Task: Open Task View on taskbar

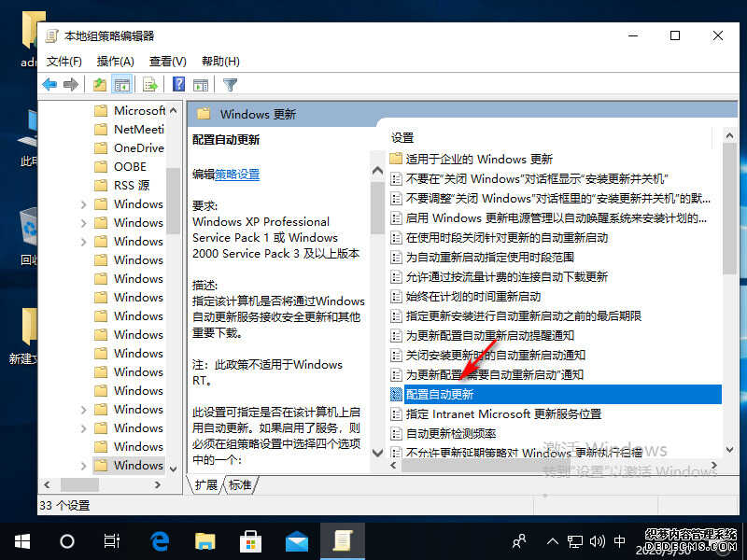Action: 111,541
